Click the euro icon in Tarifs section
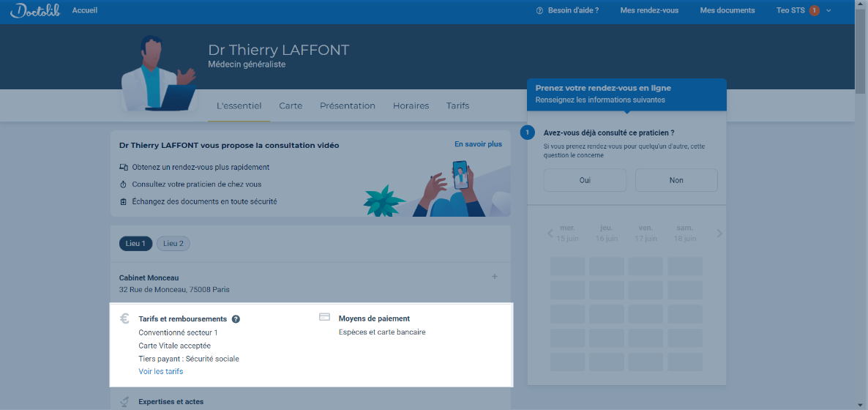 pos(124,318)
